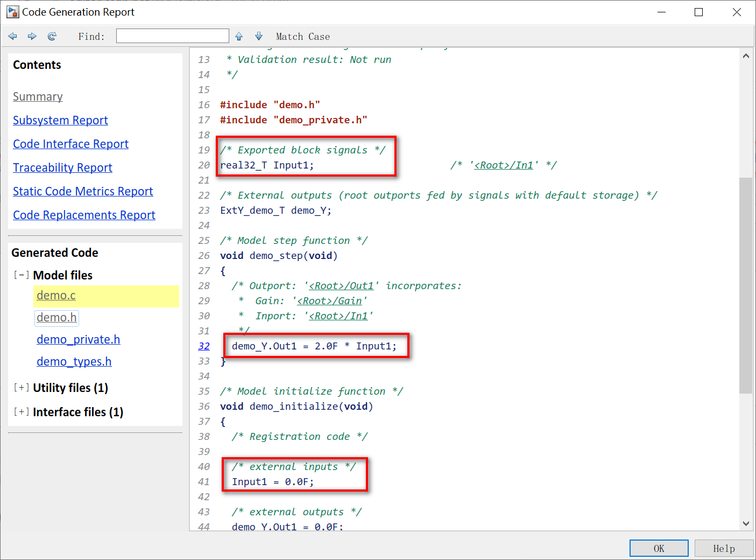This screenshot has height=560, width=756.
Task: Click 'void demo_initialize(void)' function text
Action: tap(296, 407)
